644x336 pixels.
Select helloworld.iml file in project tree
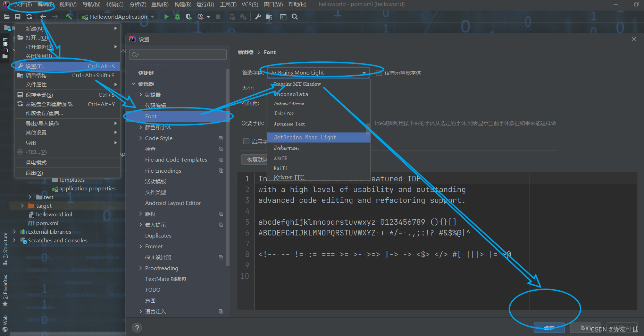[x=54, y=214]
